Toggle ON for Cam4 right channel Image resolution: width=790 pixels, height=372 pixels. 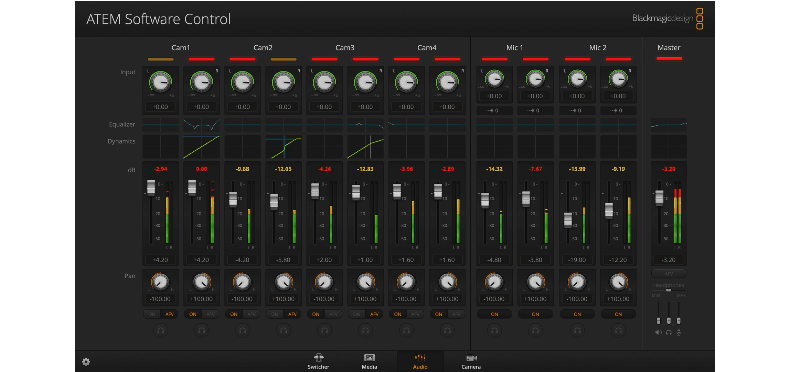coord(438,314)
